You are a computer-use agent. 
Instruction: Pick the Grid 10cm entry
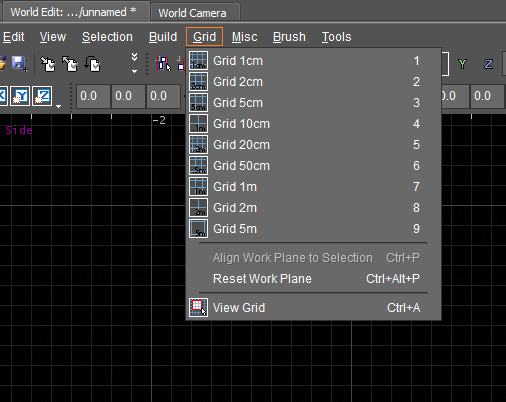tap(313, 124)
